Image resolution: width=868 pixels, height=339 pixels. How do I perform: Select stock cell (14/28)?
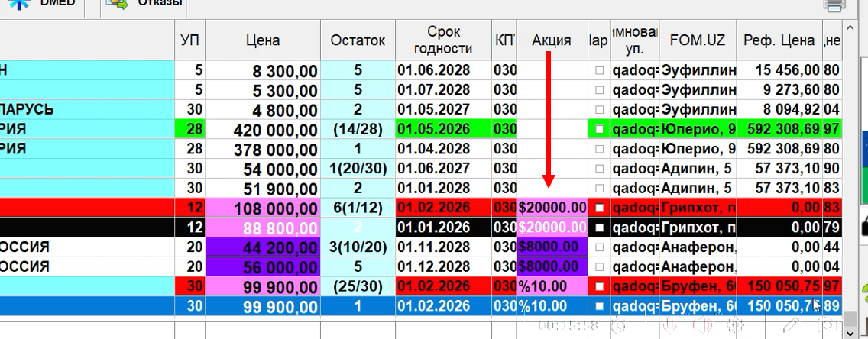[358, 129]
